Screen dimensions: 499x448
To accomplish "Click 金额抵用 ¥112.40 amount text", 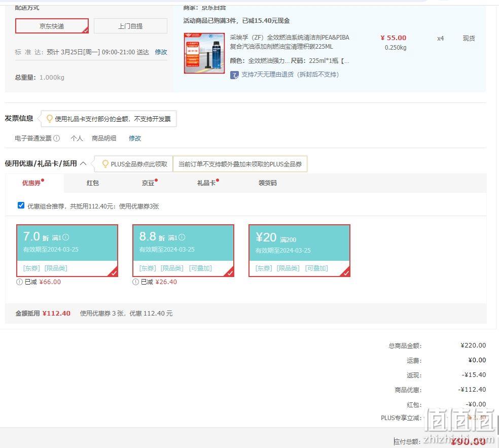I will tap(43, 314).
